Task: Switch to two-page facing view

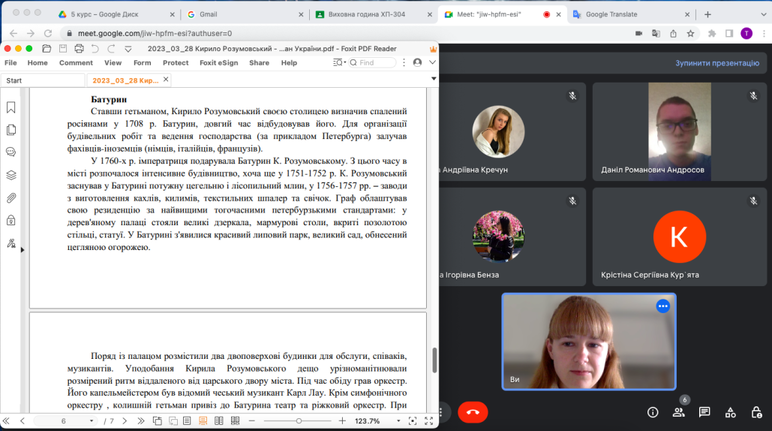Action: 219,421
